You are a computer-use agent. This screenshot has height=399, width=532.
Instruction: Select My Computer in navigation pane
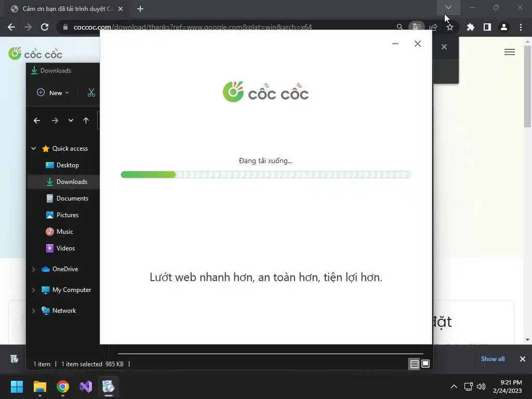(x=66, y=290)
